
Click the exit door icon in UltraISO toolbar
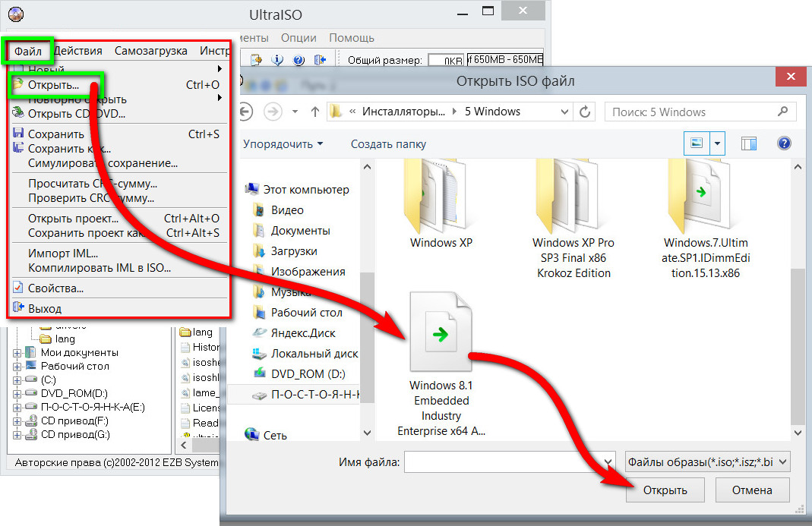320,60
